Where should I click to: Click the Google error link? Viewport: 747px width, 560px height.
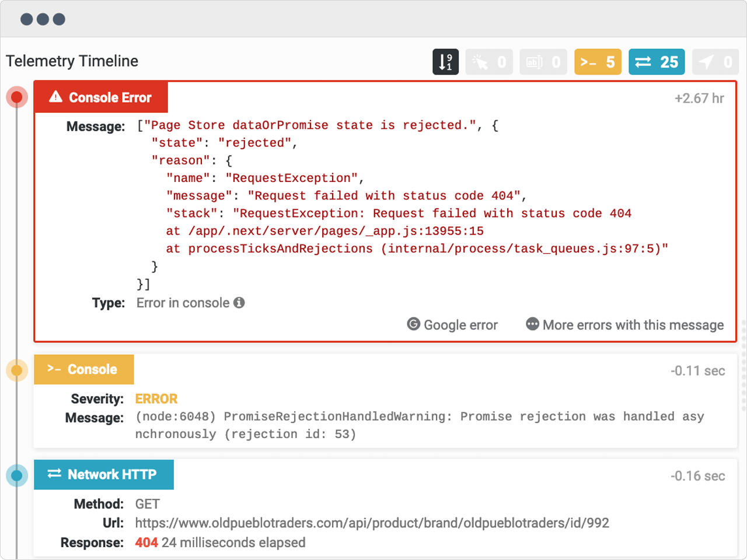[x=452, y=325]
